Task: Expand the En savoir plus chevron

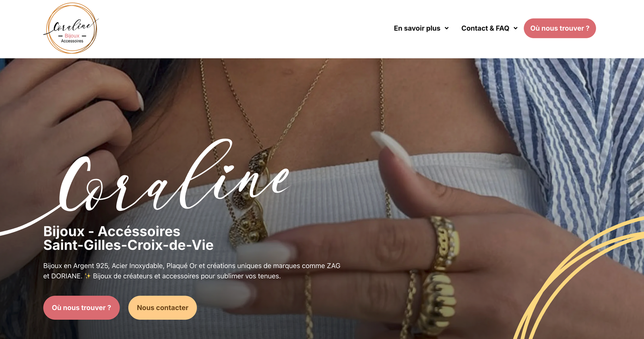Action: [x=446, y=28]
